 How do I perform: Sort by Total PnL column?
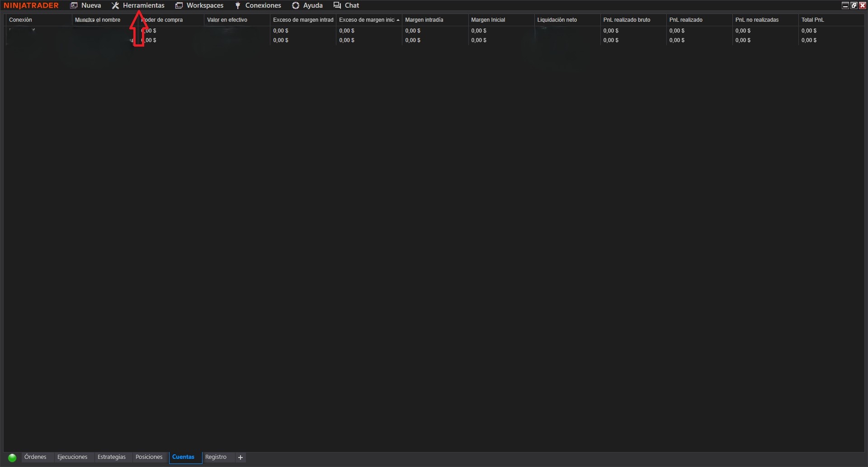coord(831,20)
